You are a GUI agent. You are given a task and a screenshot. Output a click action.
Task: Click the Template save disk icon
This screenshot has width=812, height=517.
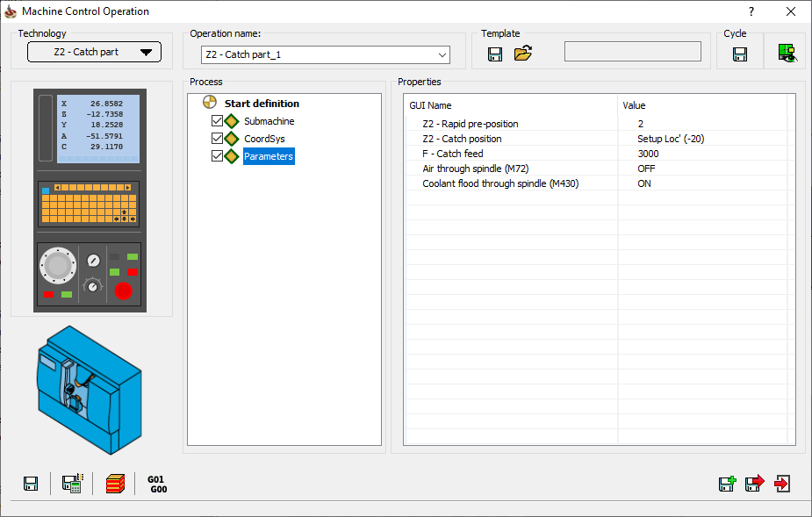495,54
